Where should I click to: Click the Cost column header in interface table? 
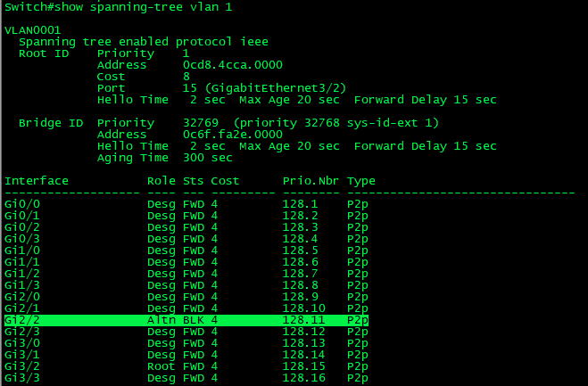(x=225, y=181)
